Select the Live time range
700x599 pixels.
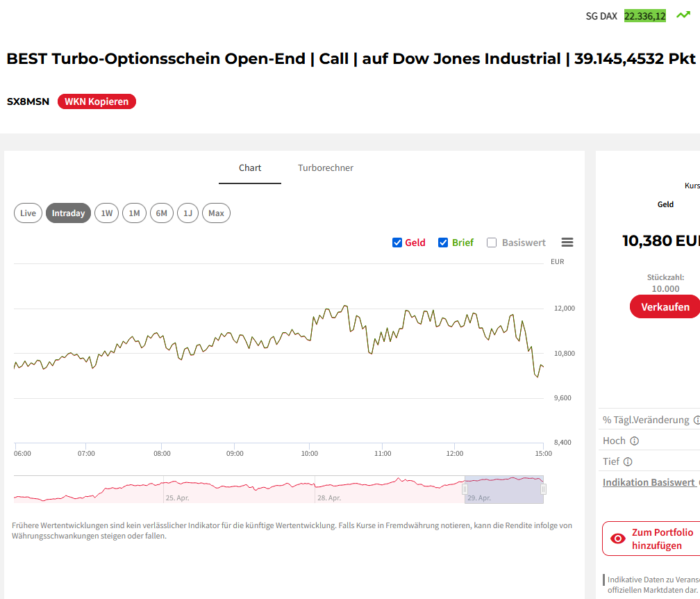[x=28, y=213]
